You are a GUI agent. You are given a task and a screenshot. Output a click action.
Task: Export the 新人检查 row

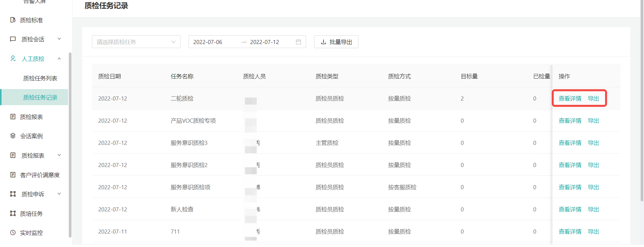click(x=593, y=209)
